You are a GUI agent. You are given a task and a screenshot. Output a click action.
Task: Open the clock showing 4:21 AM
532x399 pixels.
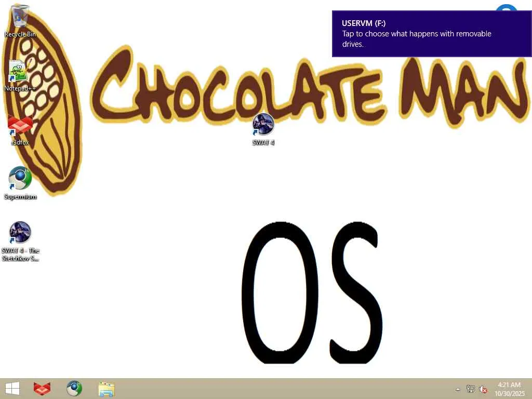point(509,385)
